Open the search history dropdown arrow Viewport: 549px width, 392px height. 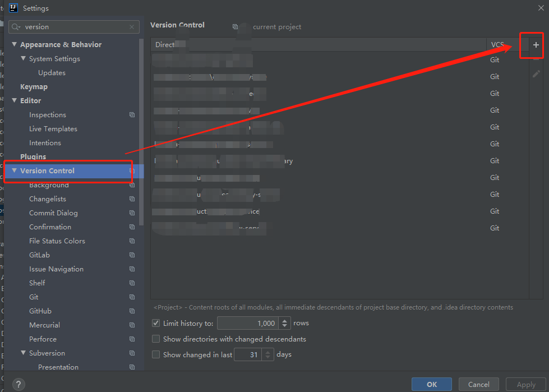tap(19, 27)
